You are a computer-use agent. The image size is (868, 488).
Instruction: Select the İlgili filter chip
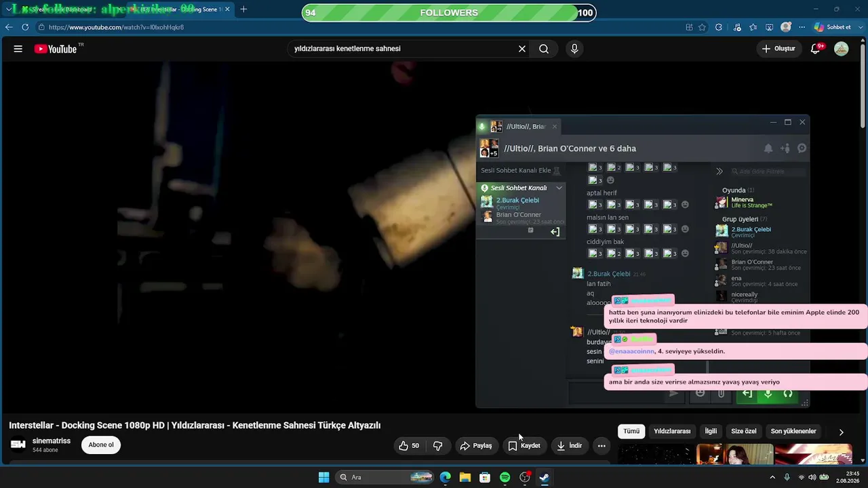711,431
